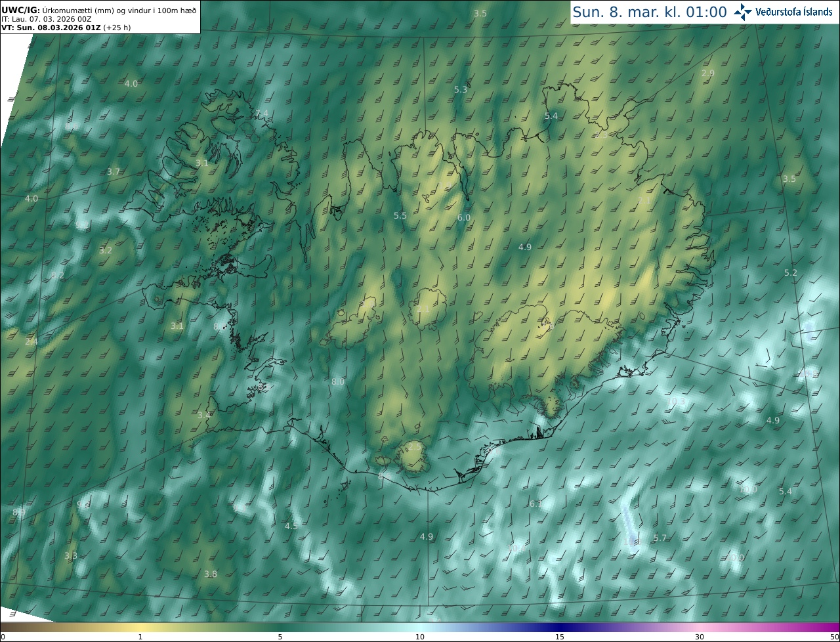Click the 30 tick on the color scale
840x642 pixels.
[x=700, y=637]
